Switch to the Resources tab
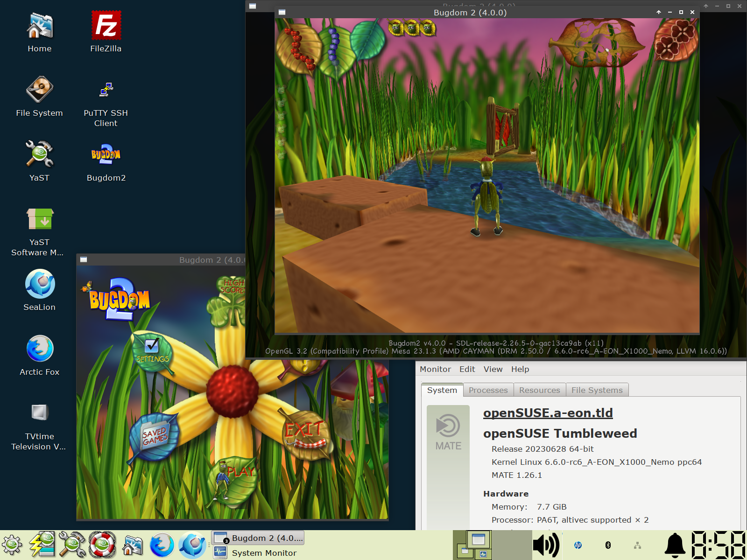 (540, 390)
